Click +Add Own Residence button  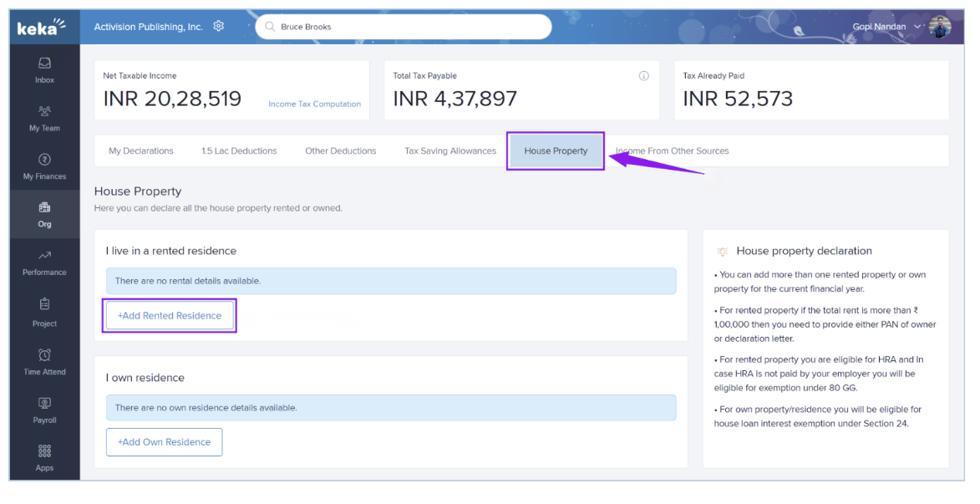164,442
